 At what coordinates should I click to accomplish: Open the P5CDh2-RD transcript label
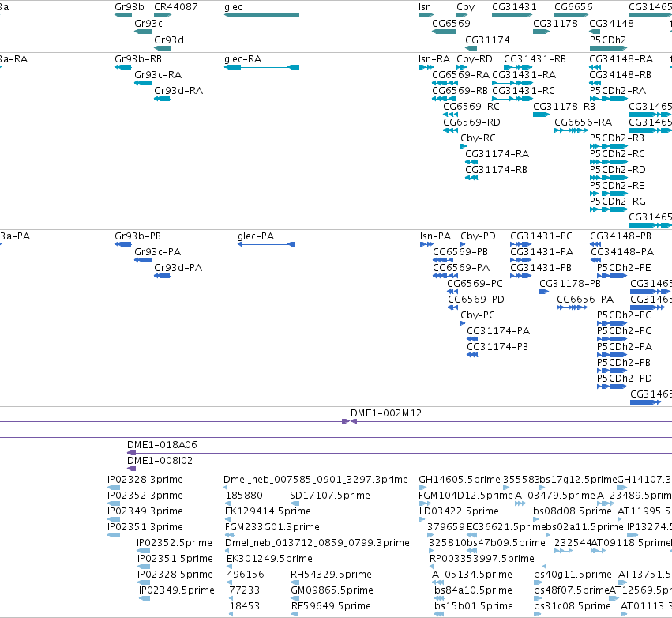618,169
